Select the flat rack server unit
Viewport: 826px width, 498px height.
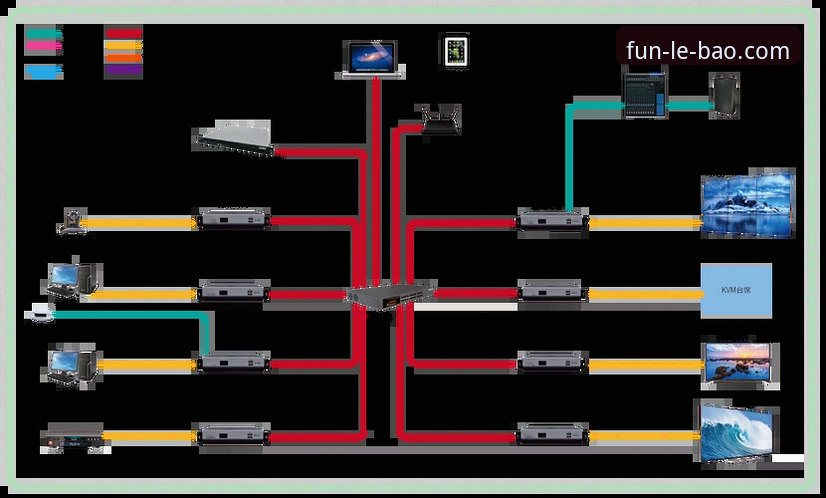pos(233,137)
